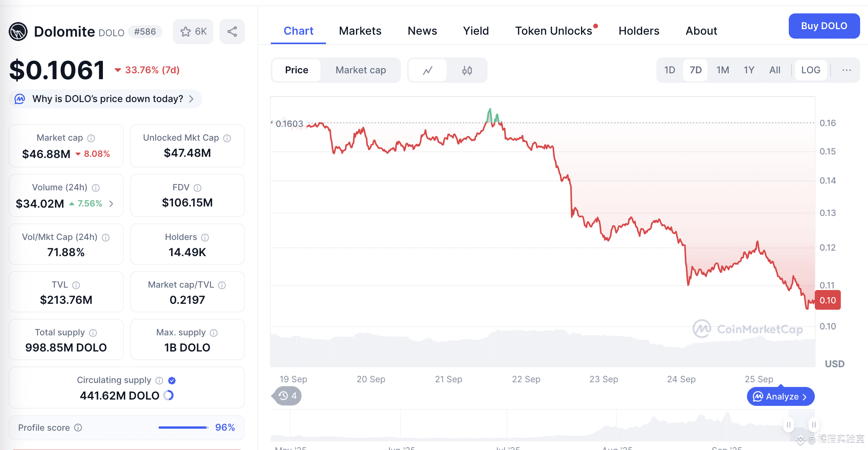Switch to candlestick chart icon
The image size is (868, 450).
pos(467,70)
